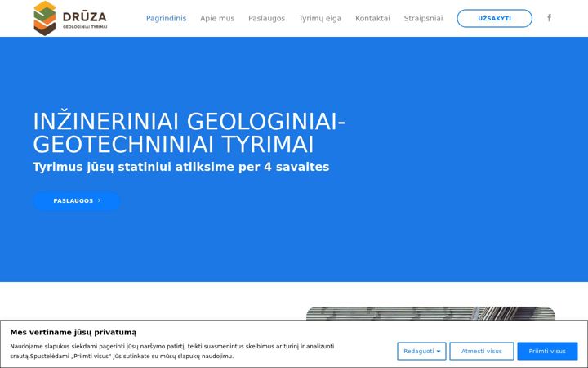Image resolution: width=588 pixels, height=368 pixels.
Task: Click the subtitle about 4 savaites
Action: pyautogui.click(x=180, y=167)
